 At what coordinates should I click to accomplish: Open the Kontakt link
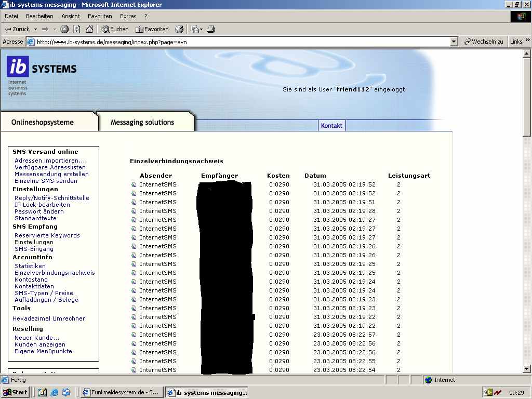tap(331, 126)
